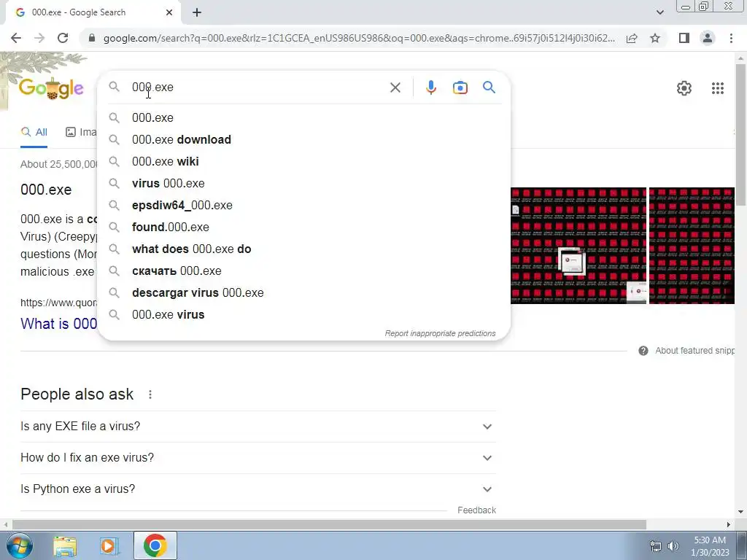Open a new tab with plus button

coord(197,12)
